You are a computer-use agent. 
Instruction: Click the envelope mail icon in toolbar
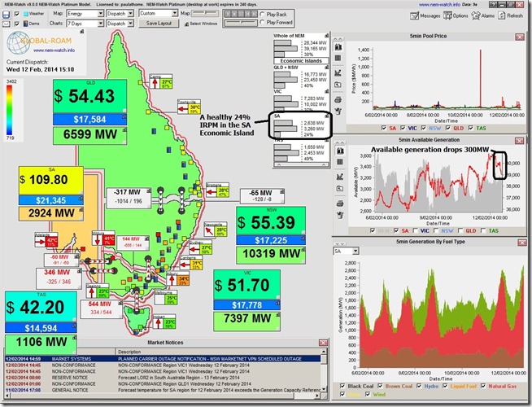pos(7,24)
